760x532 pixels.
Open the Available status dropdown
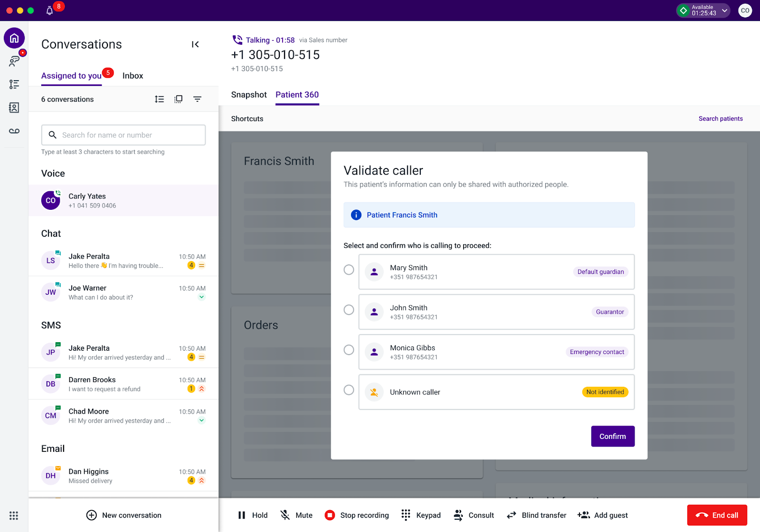click(703, 10)
